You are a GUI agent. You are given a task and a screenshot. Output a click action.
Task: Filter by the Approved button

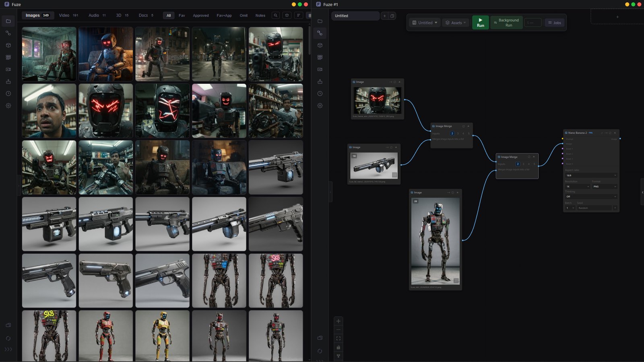(x=200, y=15)
